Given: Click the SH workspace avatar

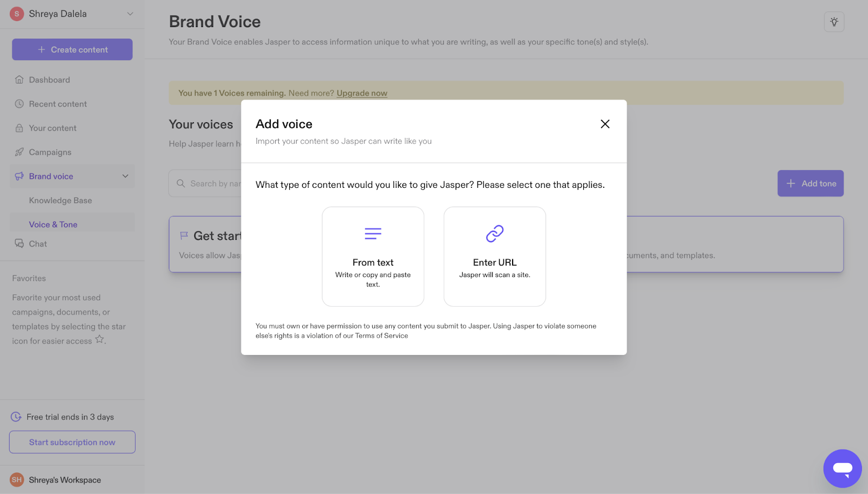Looking at the screenshot, I should click(17, 480).
